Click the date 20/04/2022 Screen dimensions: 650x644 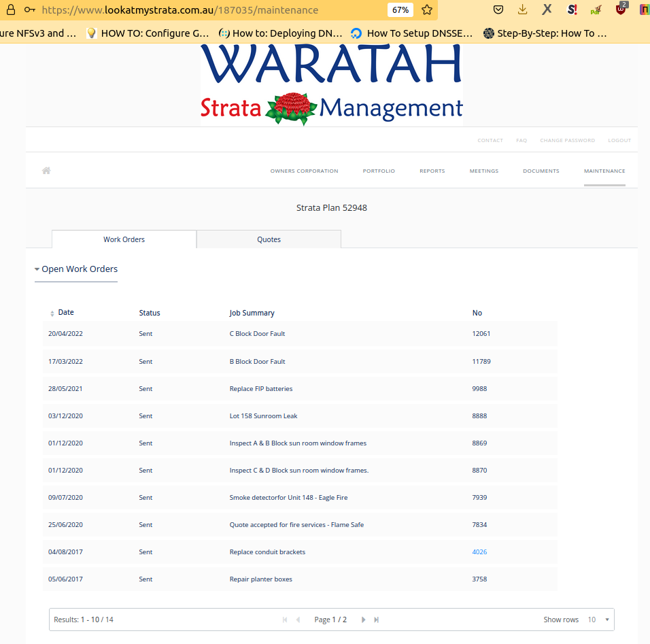(65, 333)
